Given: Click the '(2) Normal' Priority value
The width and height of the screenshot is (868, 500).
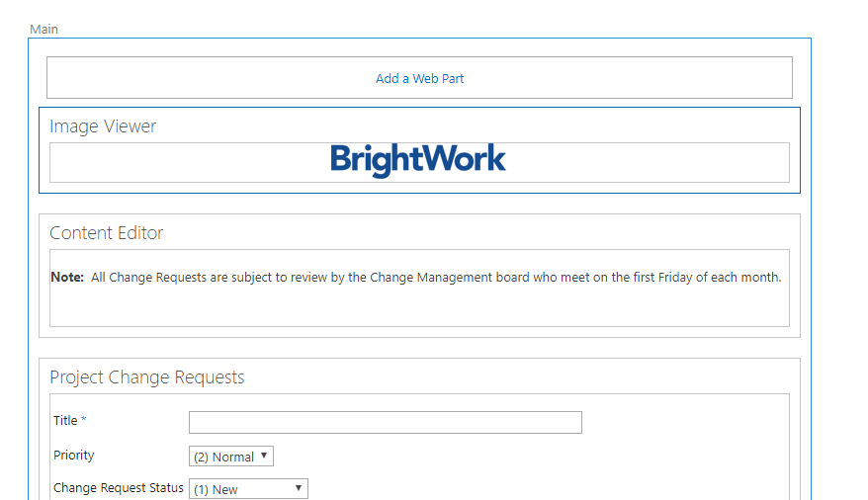Looking at the screenshot, I should [224, 458].
